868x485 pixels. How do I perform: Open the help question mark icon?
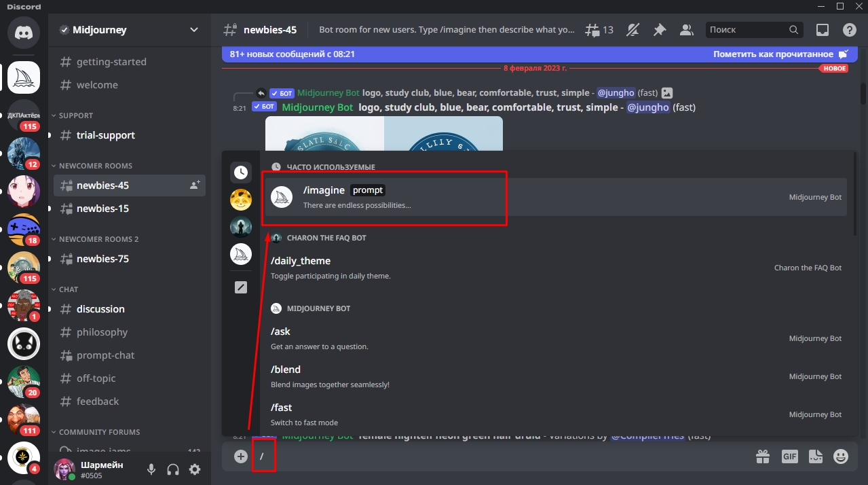(x=849, y=30)
